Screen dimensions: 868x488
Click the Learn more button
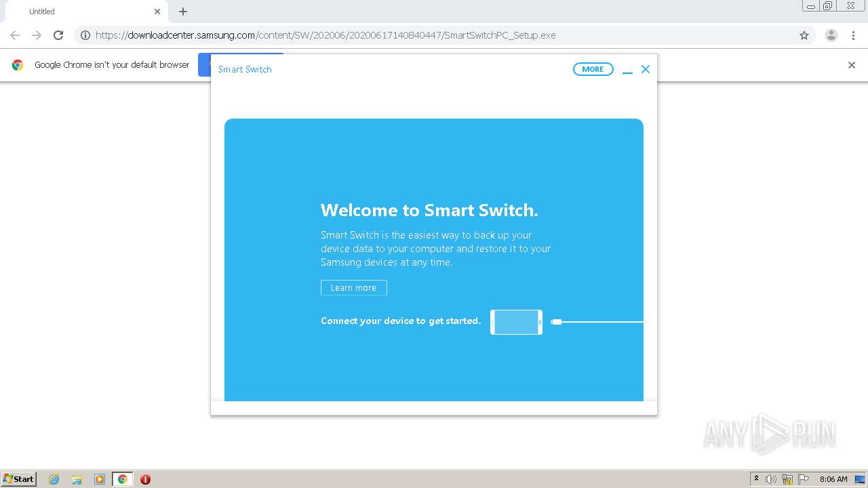[x=354, y=288]
